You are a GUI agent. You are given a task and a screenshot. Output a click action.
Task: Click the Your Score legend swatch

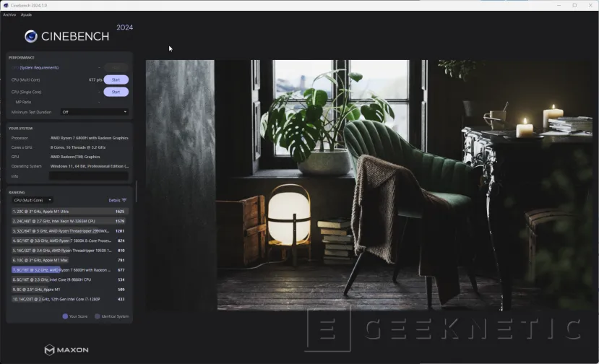[x=65, y=316]
